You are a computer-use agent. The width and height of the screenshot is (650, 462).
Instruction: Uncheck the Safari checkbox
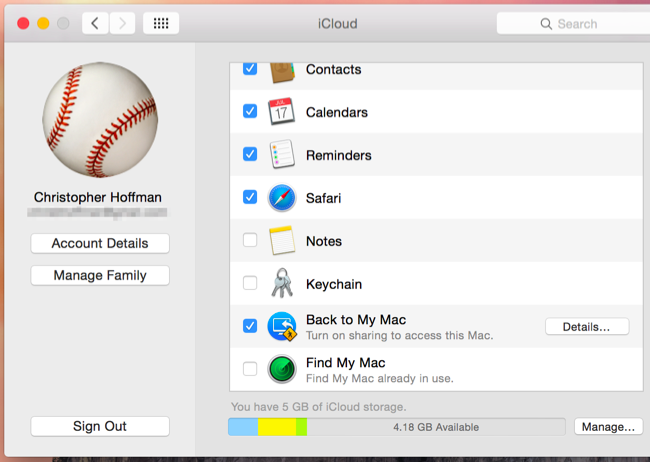pos(250,198)
